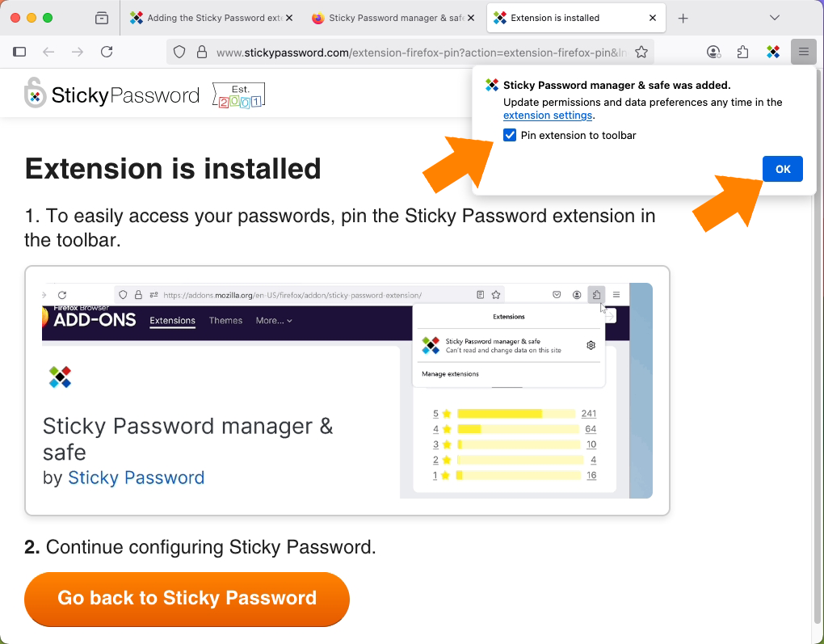Switch to Adding the Sticky Password extension tab
Screen dimensions: 824x644
(x=209, y=18)
